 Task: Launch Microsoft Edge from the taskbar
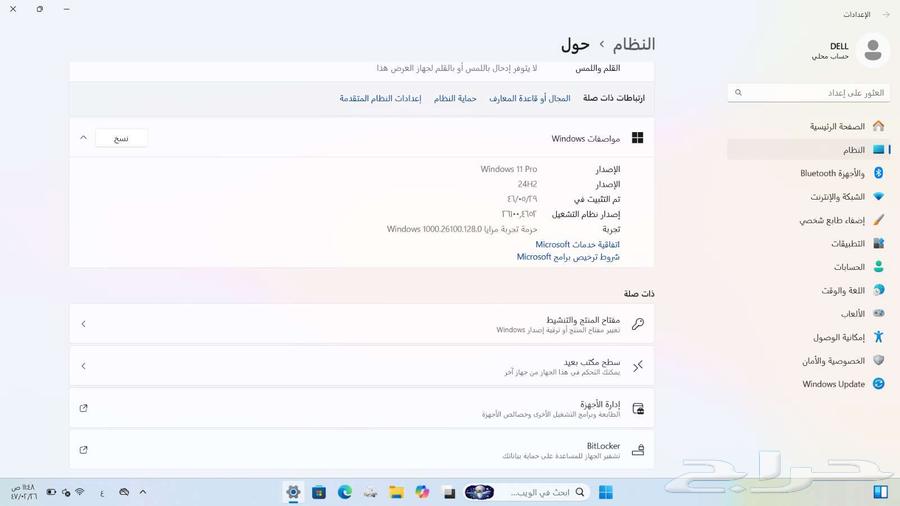tap(344, 492)
